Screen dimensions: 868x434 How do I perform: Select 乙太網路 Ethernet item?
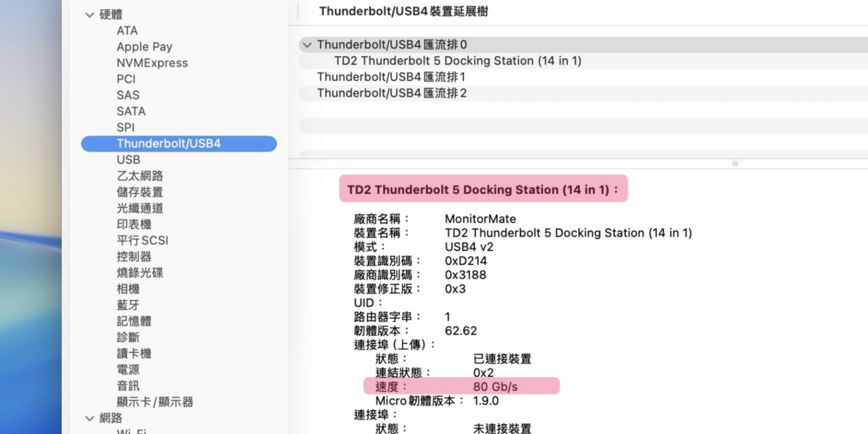click(140, 176)
